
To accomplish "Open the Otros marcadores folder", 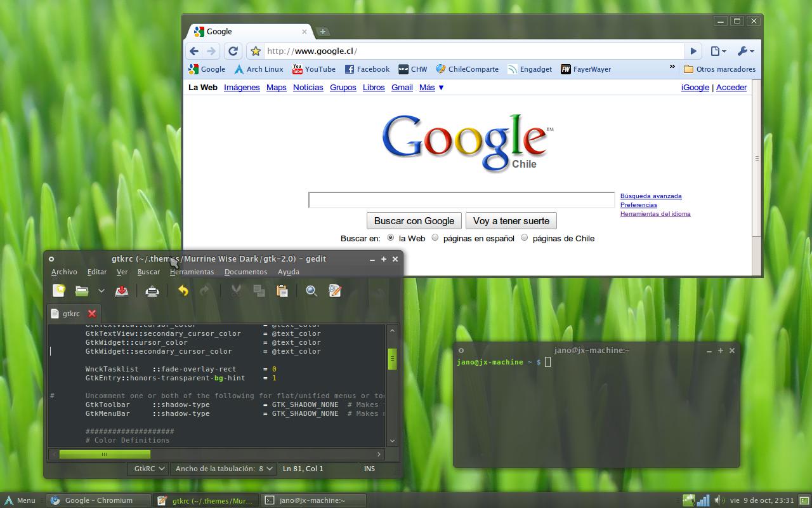I will [x=719, y=69].
